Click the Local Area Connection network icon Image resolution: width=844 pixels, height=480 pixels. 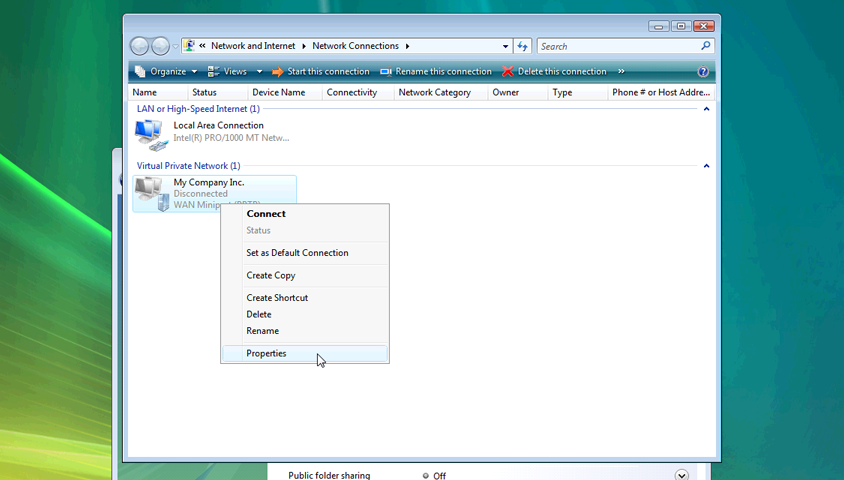149,132
